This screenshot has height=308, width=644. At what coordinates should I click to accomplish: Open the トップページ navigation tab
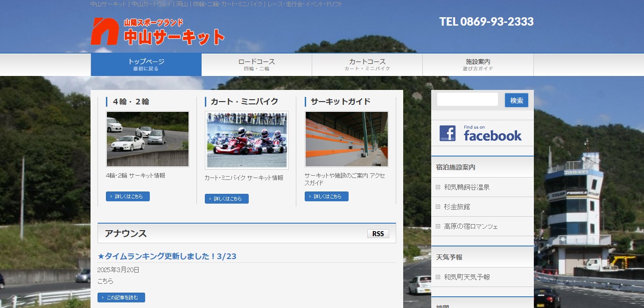(146, 65)
